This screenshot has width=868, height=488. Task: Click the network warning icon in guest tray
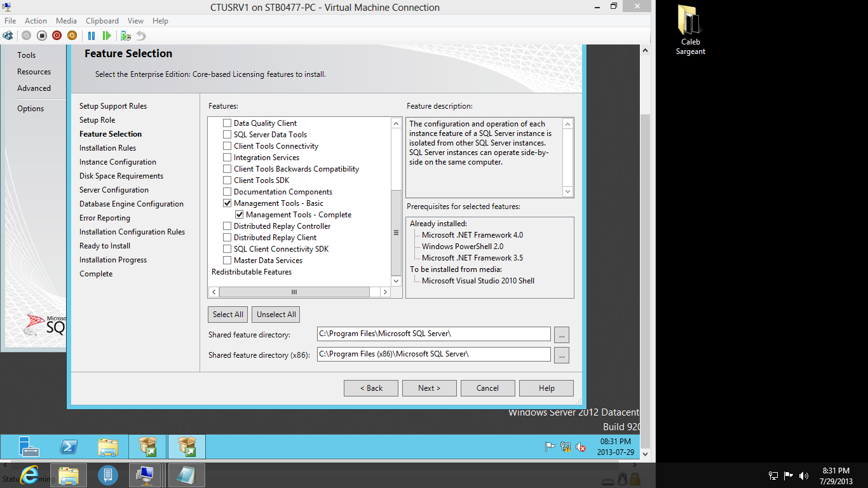click(566, 447)
